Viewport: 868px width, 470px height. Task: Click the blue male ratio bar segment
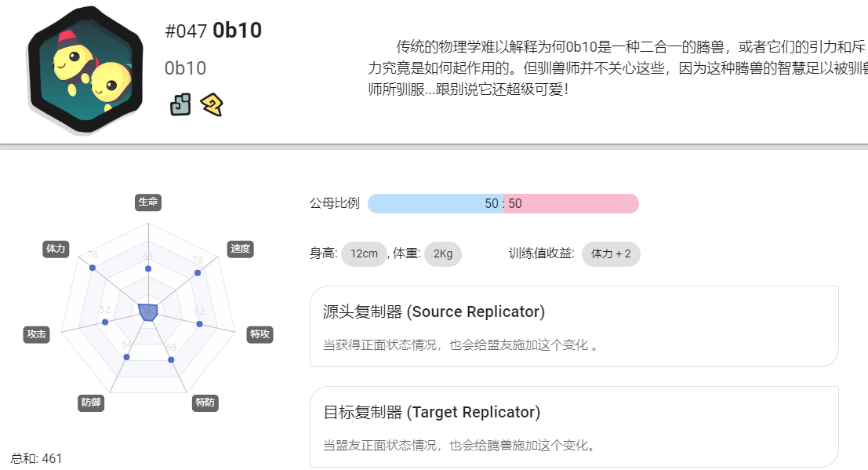tap(435, 203)
